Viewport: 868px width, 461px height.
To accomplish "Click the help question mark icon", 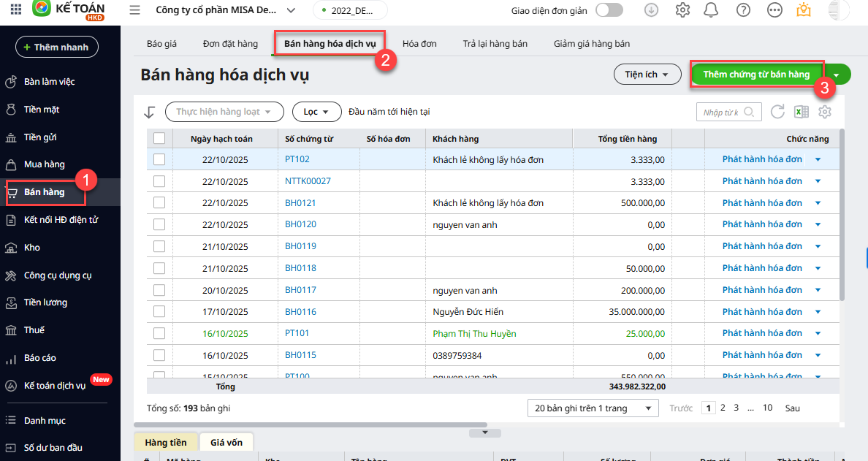I will [x=743, y=10].
